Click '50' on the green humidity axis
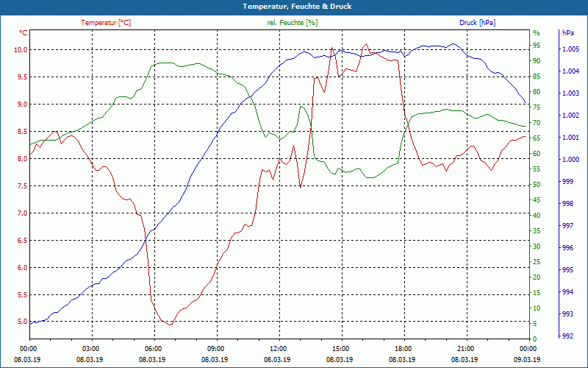588x368 pixels. click(x=537, y=185)
